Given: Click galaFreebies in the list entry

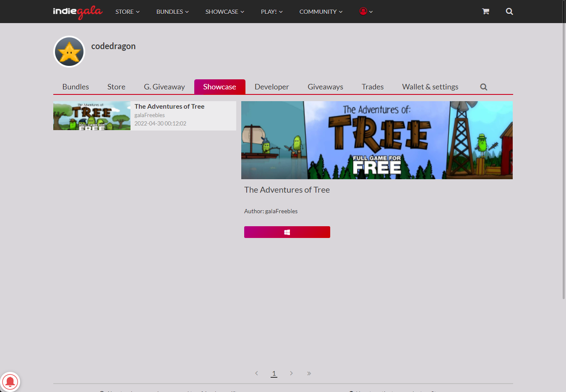Looking at the screenshot, I should pyautogui.click(x=149, y=115).
